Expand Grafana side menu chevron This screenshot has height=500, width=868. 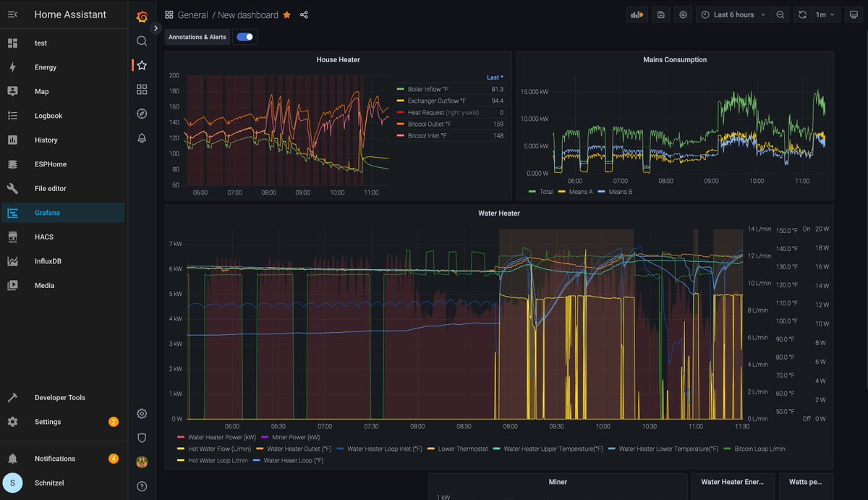tap(156, 28)
